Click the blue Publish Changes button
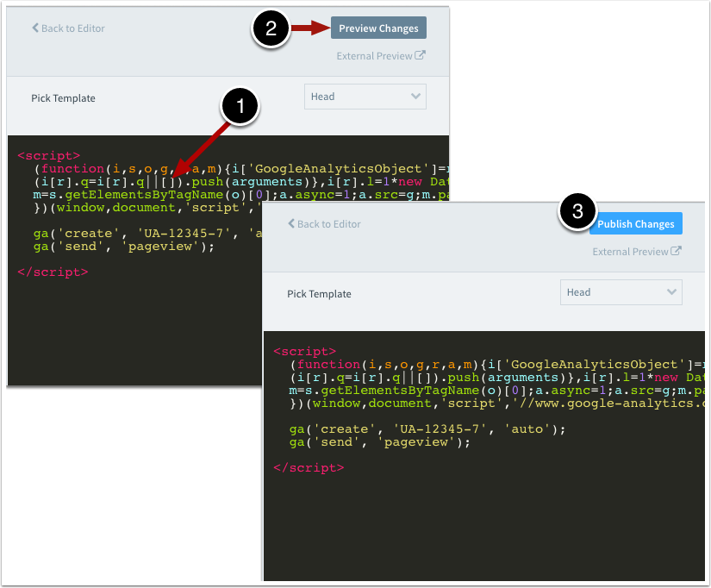The width and height of the screenshot is (711, 588). click(636, 223)
